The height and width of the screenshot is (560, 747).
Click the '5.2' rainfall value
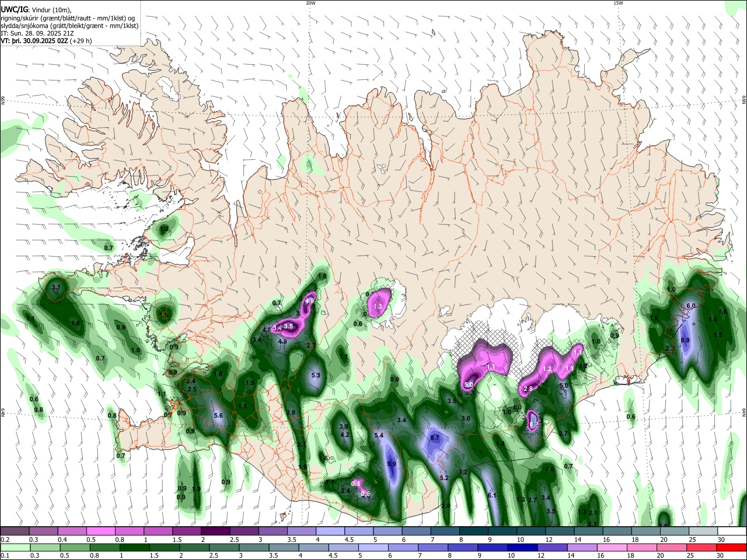(444, 478)
